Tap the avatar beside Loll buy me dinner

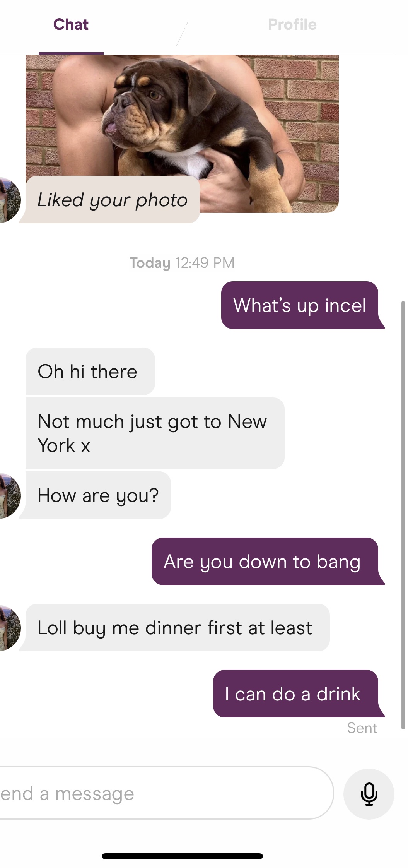tap(9, 628)
